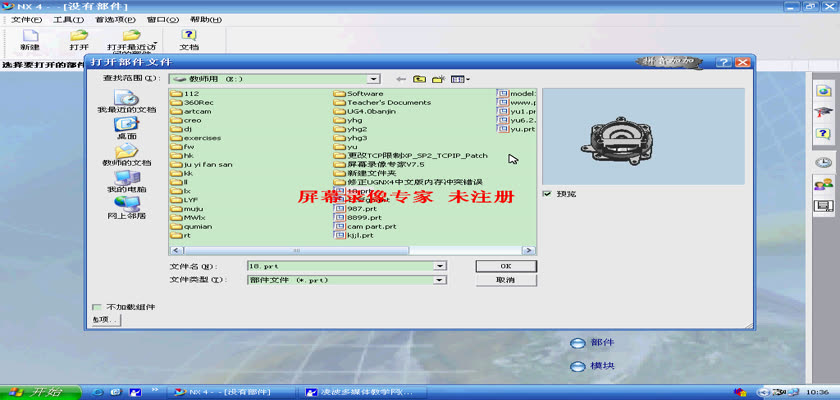Click the horizontal scrollbar thumb in file list
The image size is (840, 400).
(x=296, y=250)
